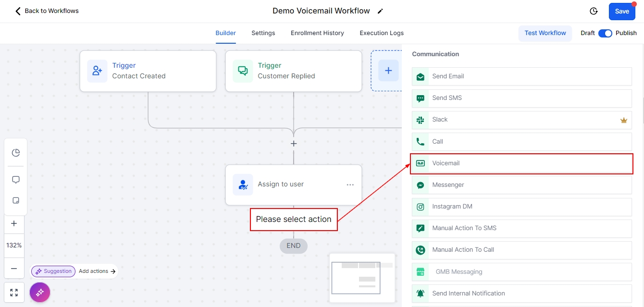Open the purple AI assistant button
This screenshot has height=307, width=644.
[x=40, y=292]
